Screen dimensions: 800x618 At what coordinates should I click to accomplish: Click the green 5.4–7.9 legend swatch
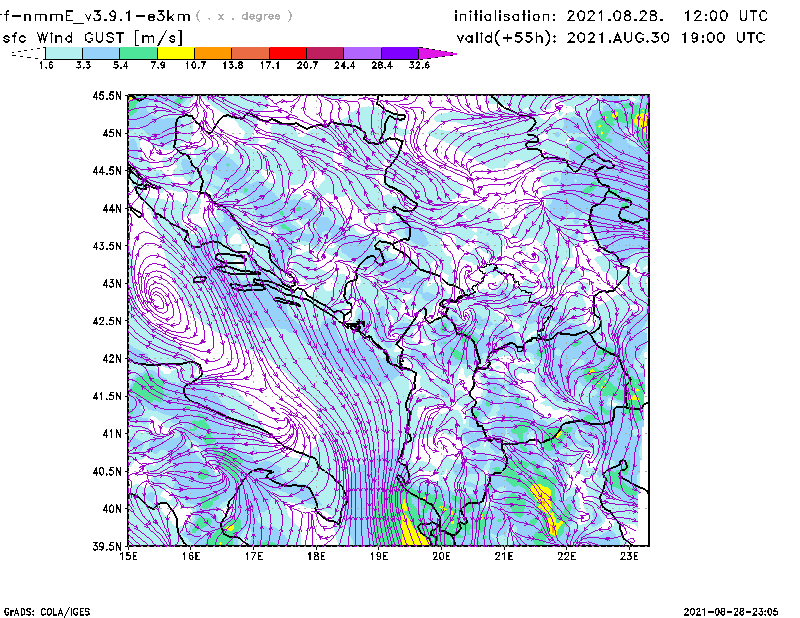(138, 53)
